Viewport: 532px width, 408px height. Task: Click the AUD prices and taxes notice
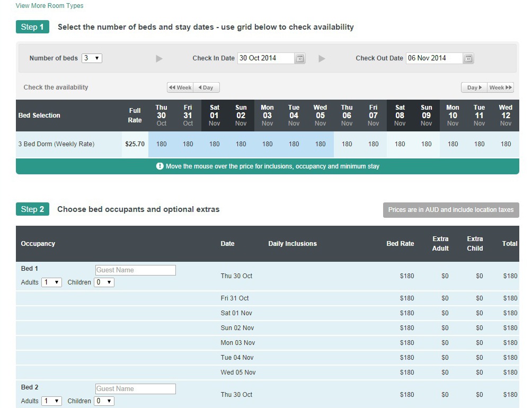pos(451,210)
